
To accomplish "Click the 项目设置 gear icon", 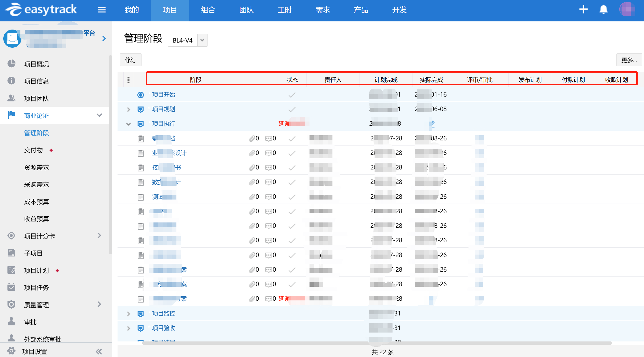I will [11, 351].
